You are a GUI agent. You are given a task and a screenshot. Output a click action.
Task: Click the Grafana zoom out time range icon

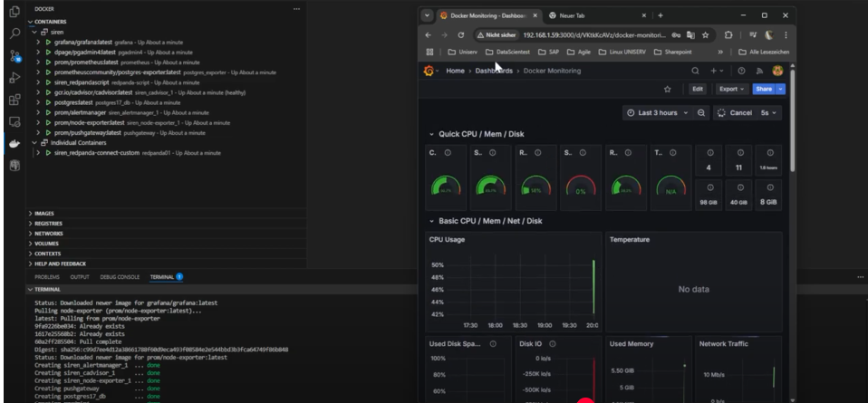click(x=702, y=112)
